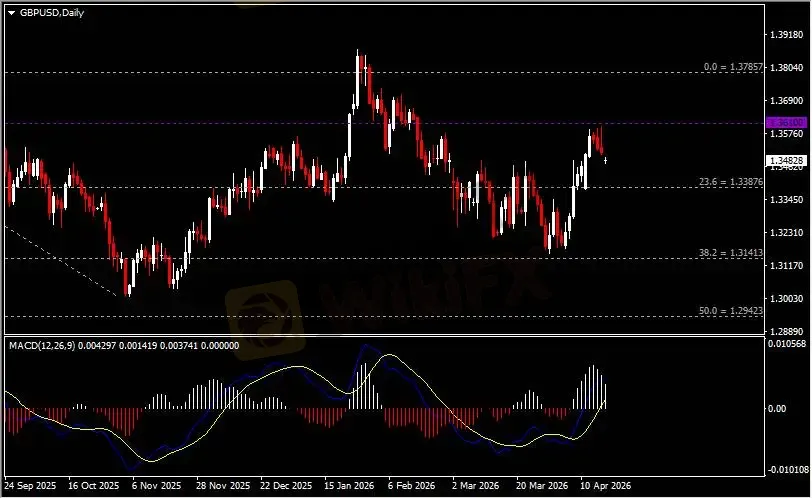The image size is (812, 498).
Task: Select the 23.6 = 1.33876 Fibonacci label
Action: 730,182
